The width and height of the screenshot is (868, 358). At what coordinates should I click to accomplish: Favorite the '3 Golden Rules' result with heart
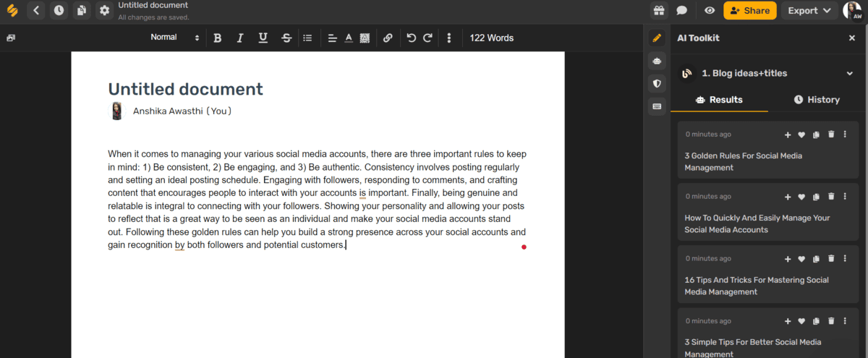(x=801, y=135)
